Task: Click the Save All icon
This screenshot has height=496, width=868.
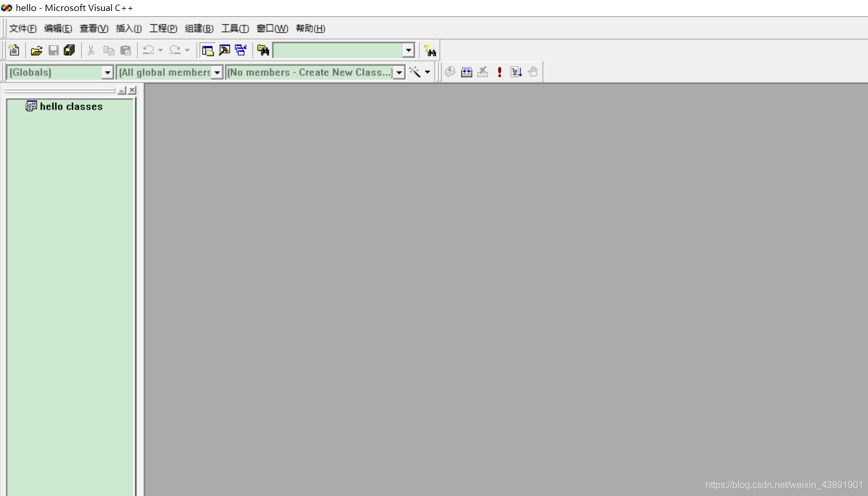Action: coord(70,50)
